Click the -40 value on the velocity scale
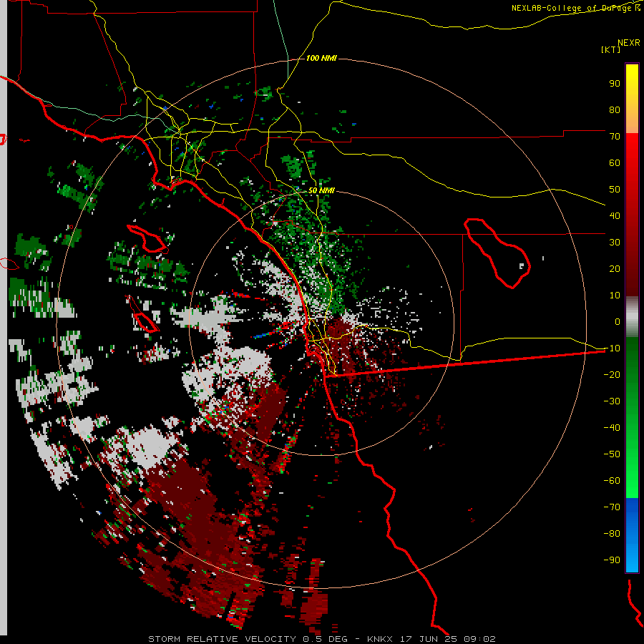The height and width of the screenshot is (644, 644). [x=612, y=428]
